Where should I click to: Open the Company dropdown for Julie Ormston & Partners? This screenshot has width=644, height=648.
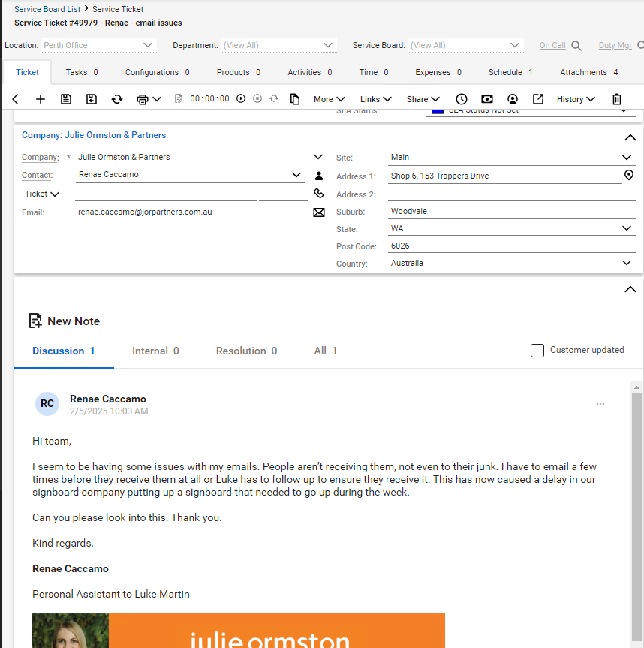[318, 157]
